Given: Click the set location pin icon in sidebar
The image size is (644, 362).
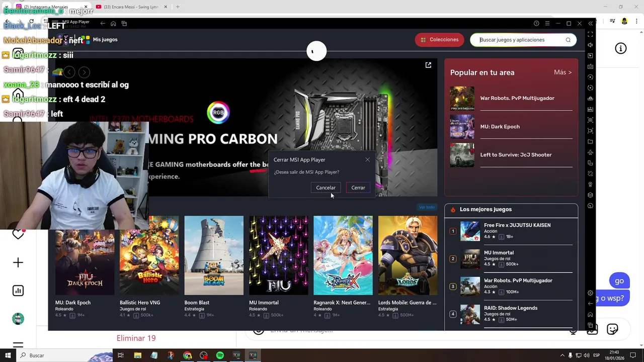Looking at the screenshot, I should (x=590, y=185).
